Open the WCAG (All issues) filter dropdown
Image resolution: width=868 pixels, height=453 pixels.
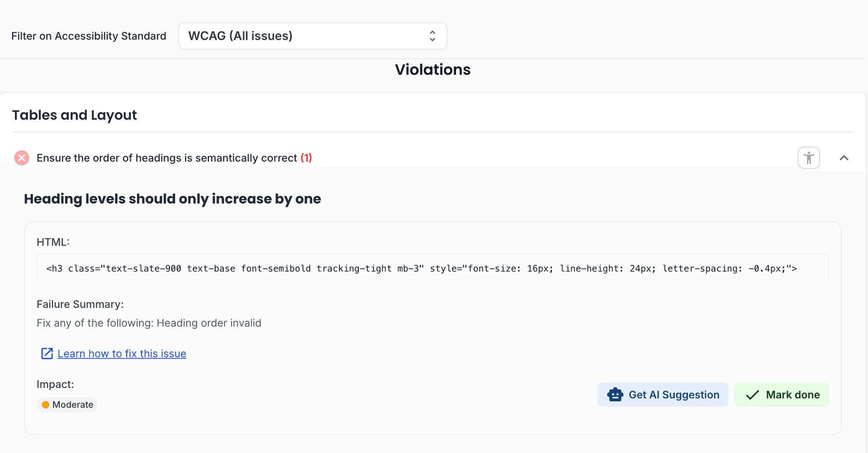312,36
